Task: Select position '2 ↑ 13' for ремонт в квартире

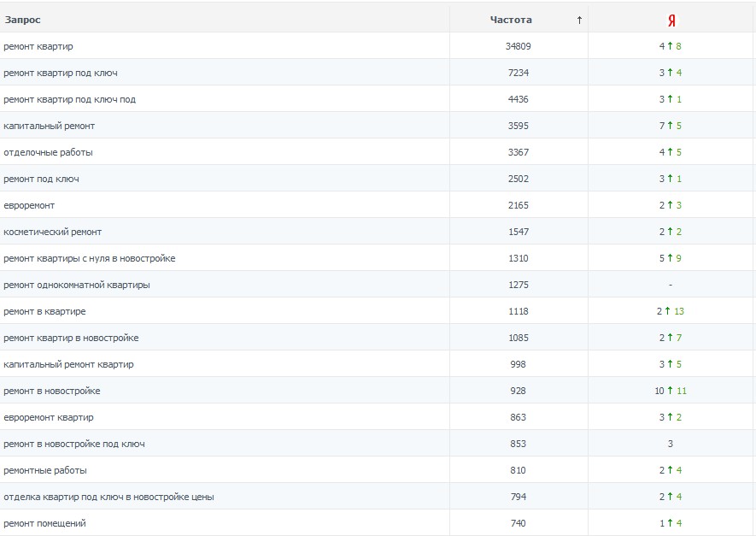Action: point(671,312)
